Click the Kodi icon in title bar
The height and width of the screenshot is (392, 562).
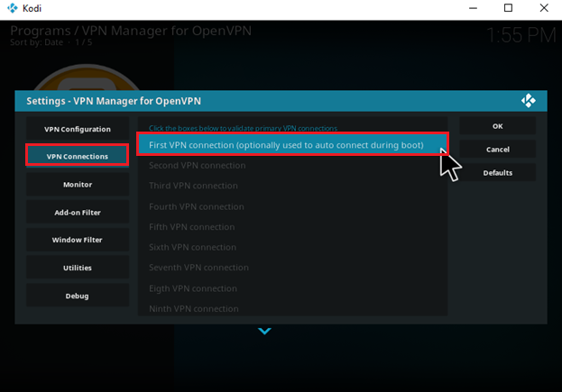[13, 8]
